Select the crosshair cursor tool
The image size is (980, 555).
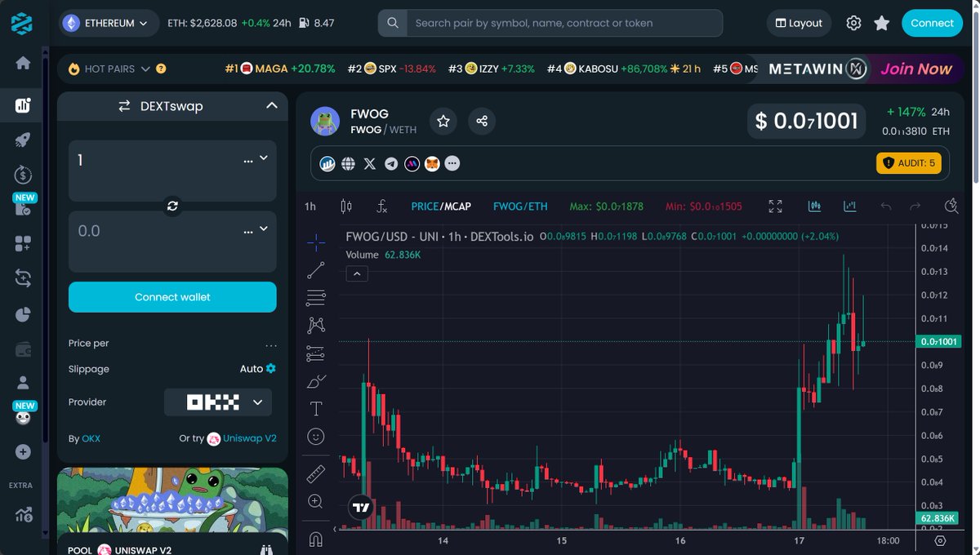click(x=316, y=242)
